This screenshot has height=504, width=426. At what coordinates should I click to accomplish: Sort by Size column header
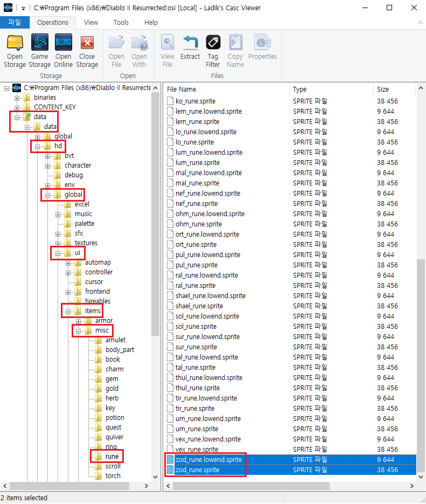[395, 89]
